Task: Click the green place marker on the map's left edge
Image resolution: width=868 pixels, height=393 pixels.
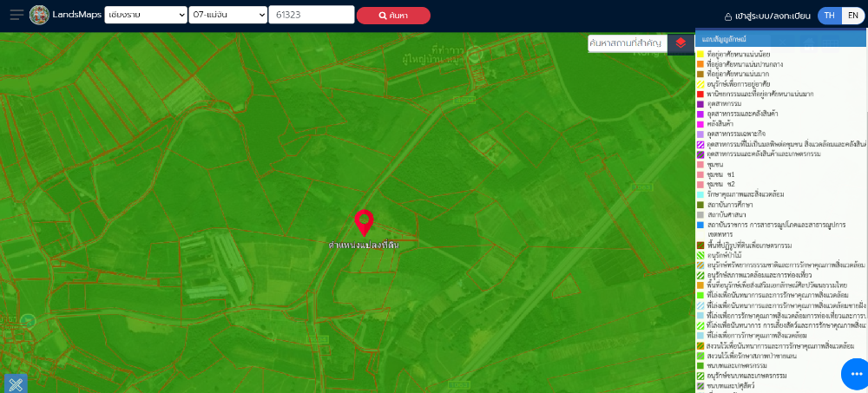Action: tap(28, 320)
